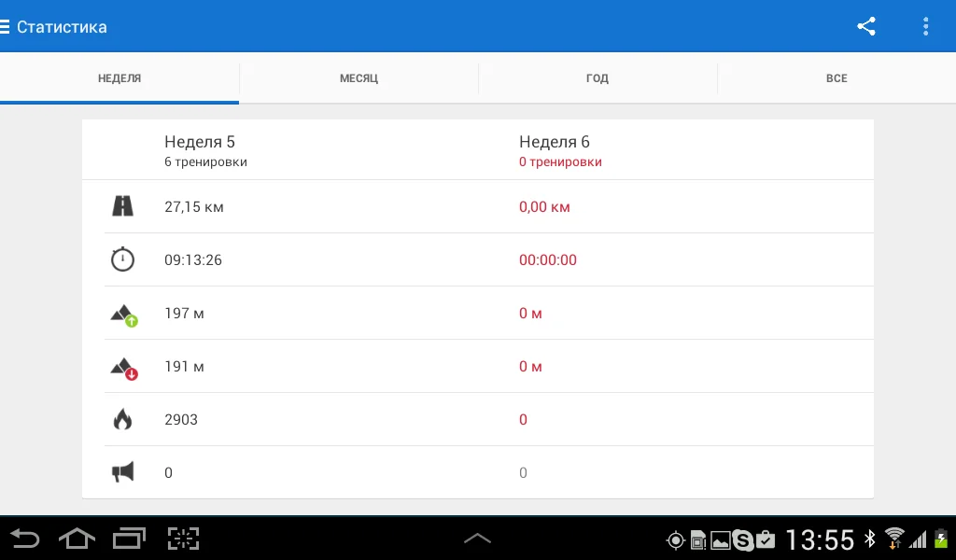The image size is (956, 560).
Task: Select the НЕДЕЛЯ tab
Action: [119, 78]
